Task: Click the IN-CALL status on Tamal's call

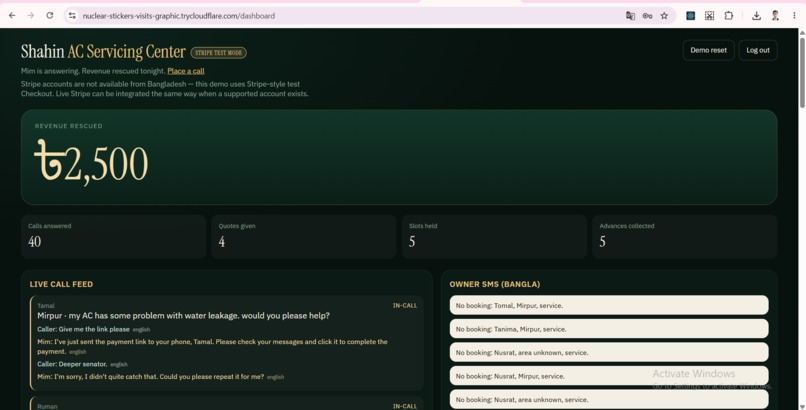Action: (405, 305)
